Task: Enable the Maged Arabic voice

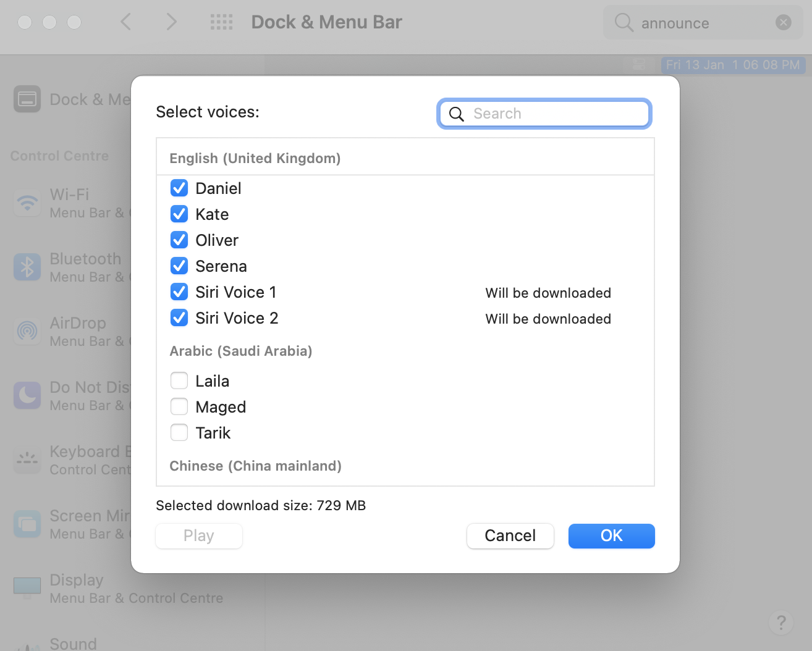Action: [x=179, y=406]
